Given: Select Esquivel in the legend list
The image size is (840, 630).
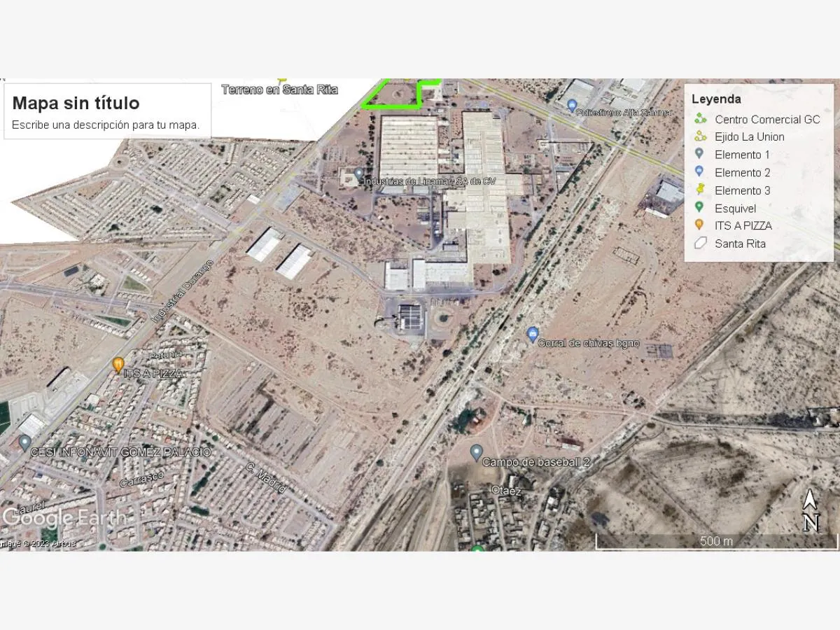Looking at the screenshot, I should (724, 208).
